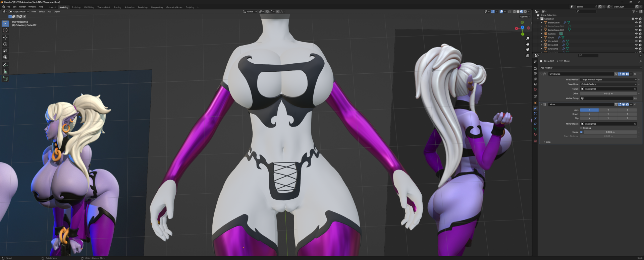Viewport: 644px width, 260px height.
Task: Toggle Mirror modifier render display
Action: point(627,105)
